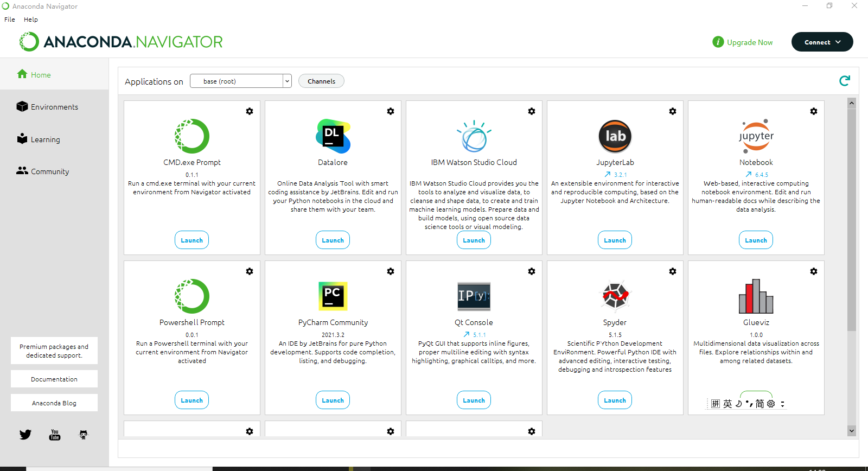Open settings gear on JupyterLab card

point(673,111)
